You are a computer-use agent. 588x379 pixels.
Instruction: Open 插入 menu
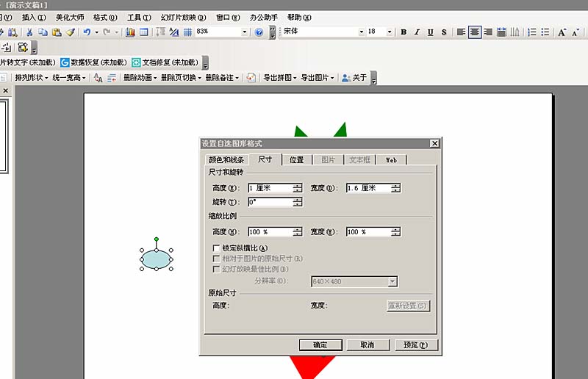coord(34,17)
